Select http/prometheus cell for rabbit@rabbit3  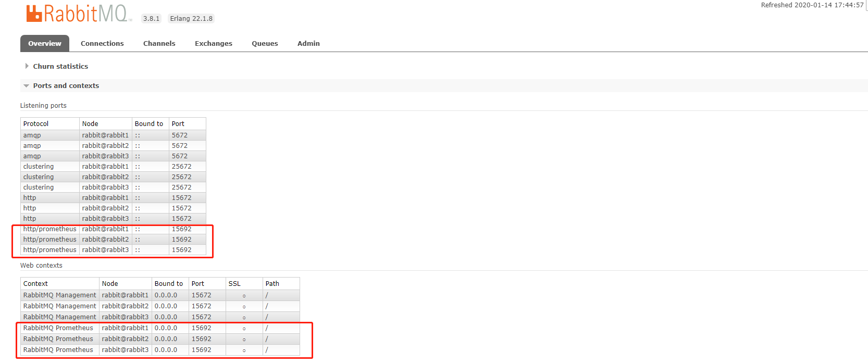(50, 249)
